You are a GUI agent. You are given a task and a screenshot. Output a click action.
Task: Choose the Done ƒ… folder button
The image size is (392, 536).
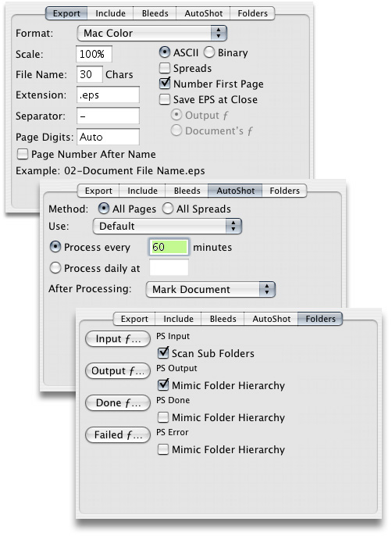pyautogui.click(x=118, y=402)
